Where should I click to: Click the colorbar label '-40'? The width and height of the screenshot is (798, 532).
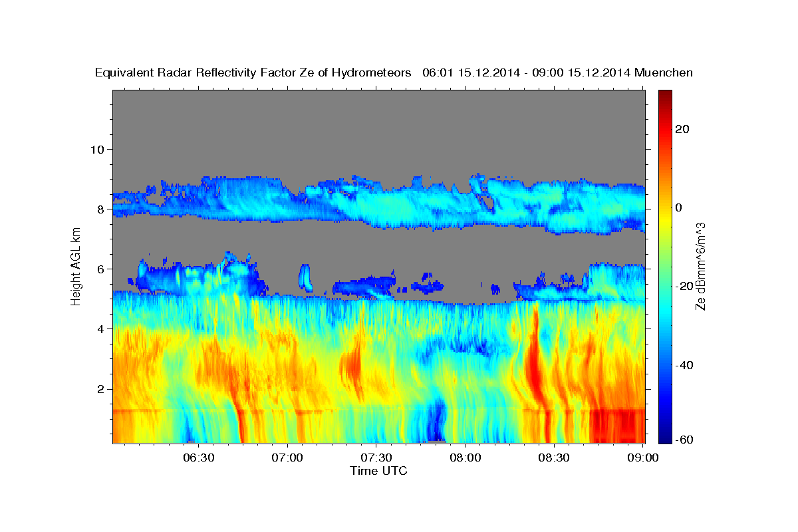pyautogui.click(x=683, y=365)
